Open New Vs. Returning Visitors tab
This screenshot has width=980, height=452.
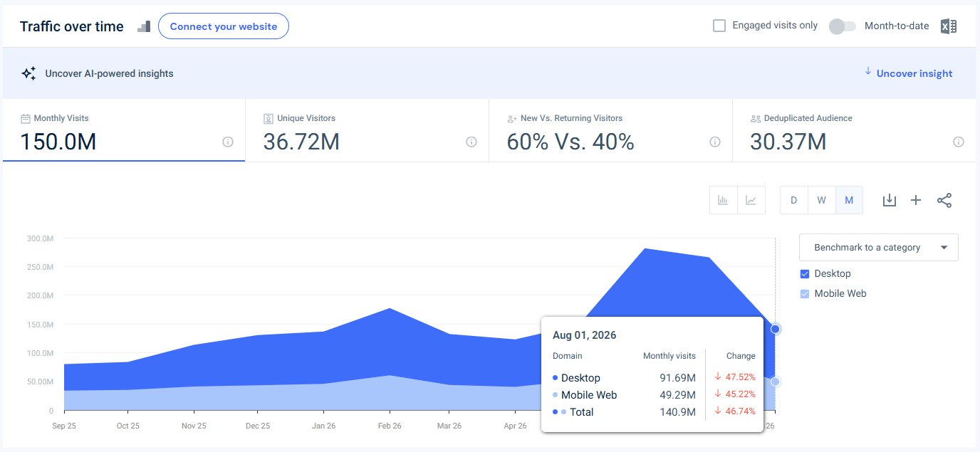click(610, 130)
